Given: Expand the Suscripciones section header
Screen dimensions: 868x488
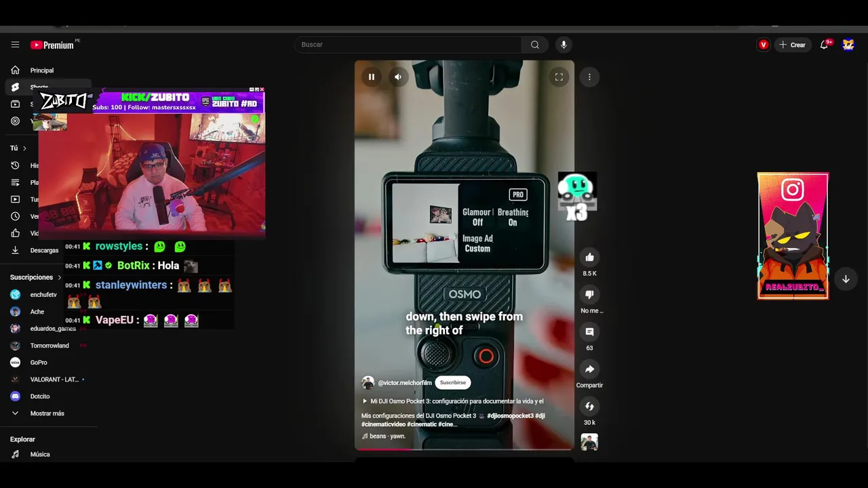Looking at the screenshot, I should point(35,277).
